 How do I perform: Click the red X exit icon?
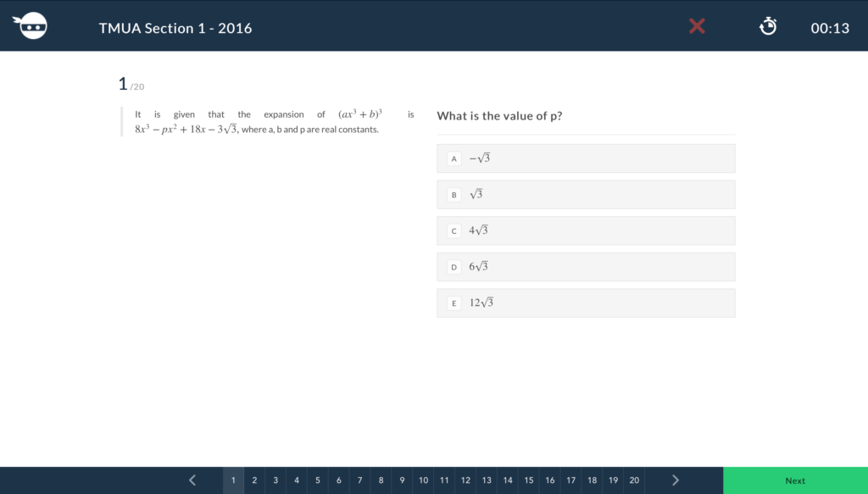[697, 26]
